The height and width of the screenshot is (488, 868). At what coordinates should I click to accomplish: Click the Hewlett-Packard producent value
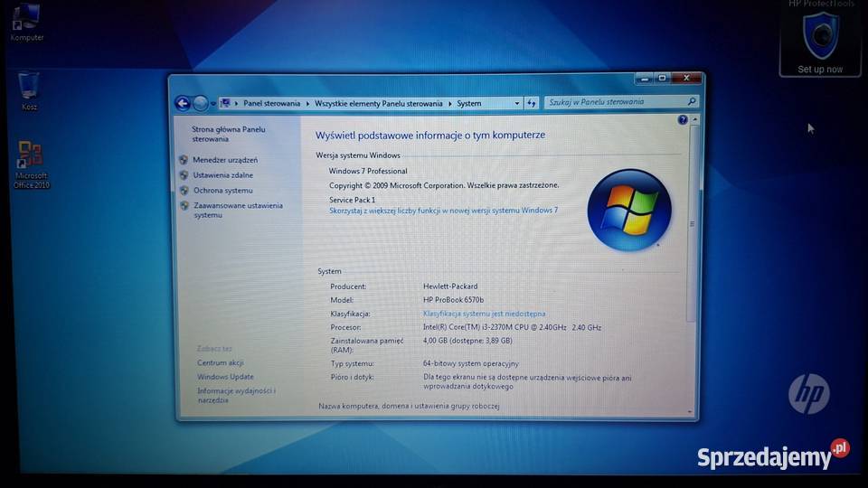tap(450, 286)
